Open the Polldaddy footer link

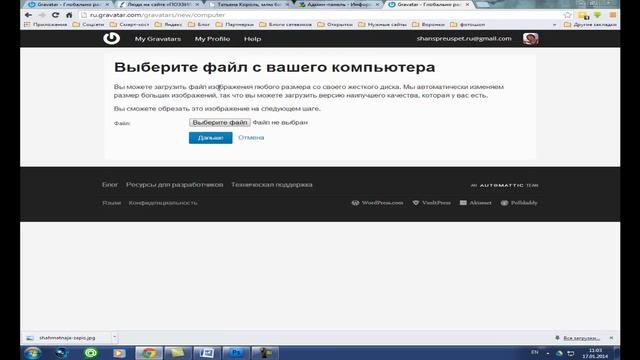click(x=519, y=203)
